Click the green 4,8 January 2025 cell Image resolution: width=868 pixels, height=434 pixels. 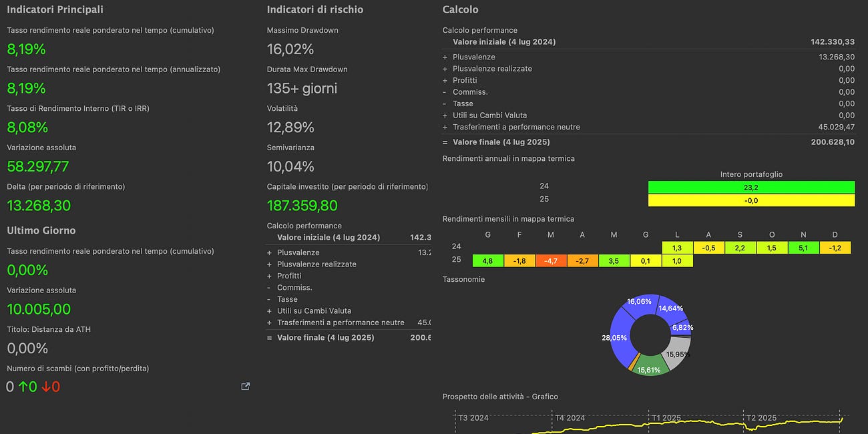pos(487,260)
